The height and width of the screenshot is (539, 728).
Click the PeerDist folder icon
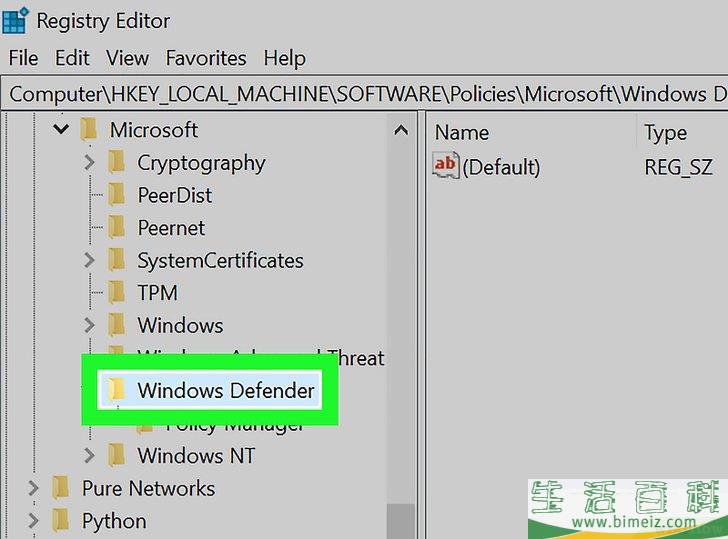tap(117, 195)
